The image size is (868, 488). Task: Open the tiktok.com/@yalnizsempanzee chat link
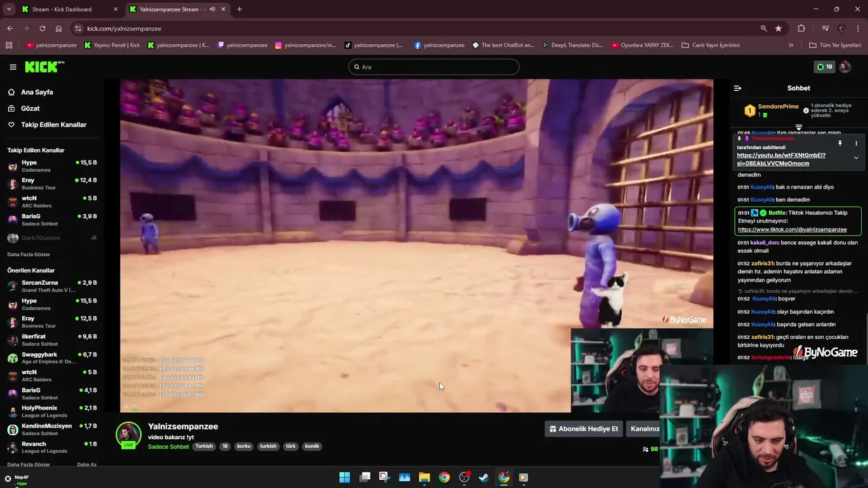pos(792,230)
